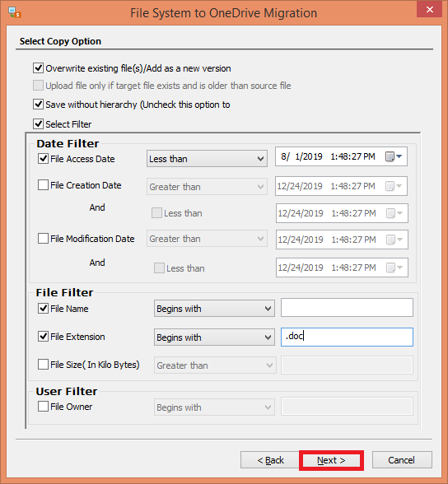Click File Extension field containing .doc
This screenshot has height=484, width=448.
point(347,337)
